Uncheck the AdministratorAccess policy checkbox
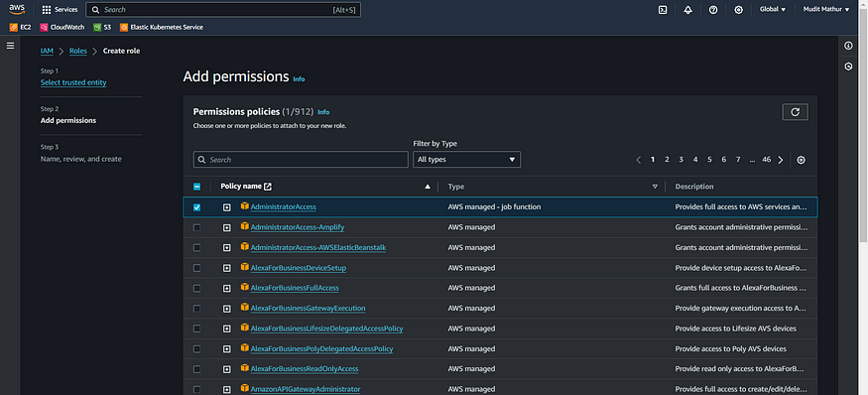 coord(196,207)
